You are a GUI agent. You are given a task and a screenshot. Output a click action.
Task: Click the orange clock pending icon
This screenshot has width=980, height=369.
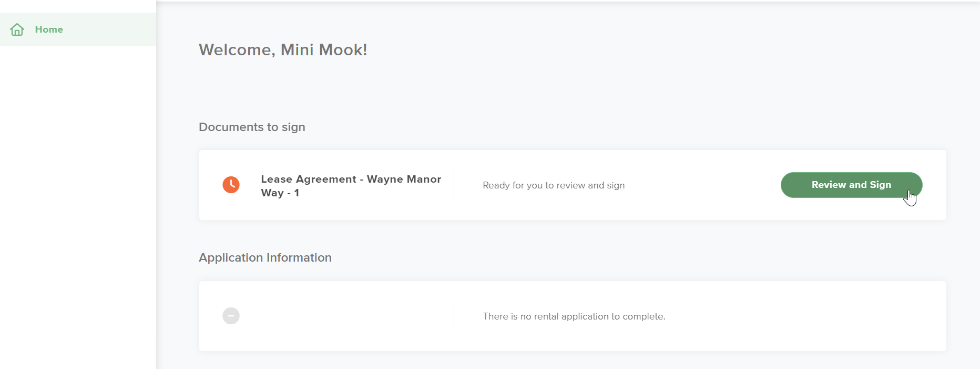click(231, 185)
